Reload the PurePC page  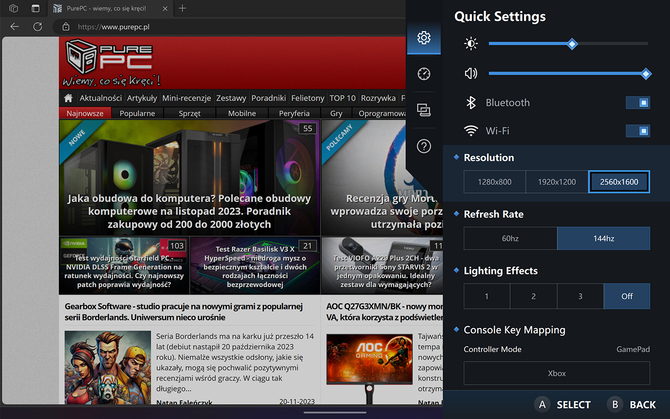click(x=38, y=27)
